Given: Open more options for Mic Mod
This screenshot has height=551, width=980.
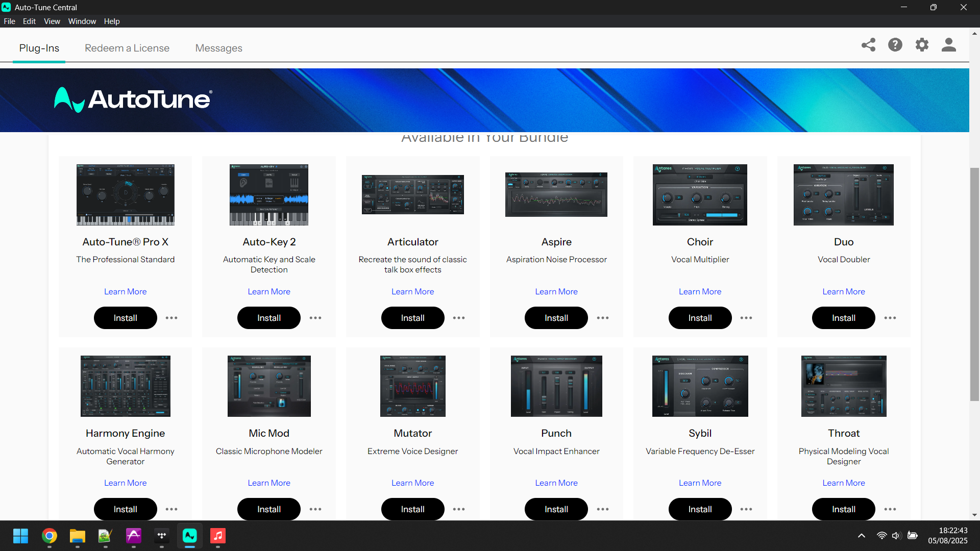Looking at the screenshot, I should 315,509.
